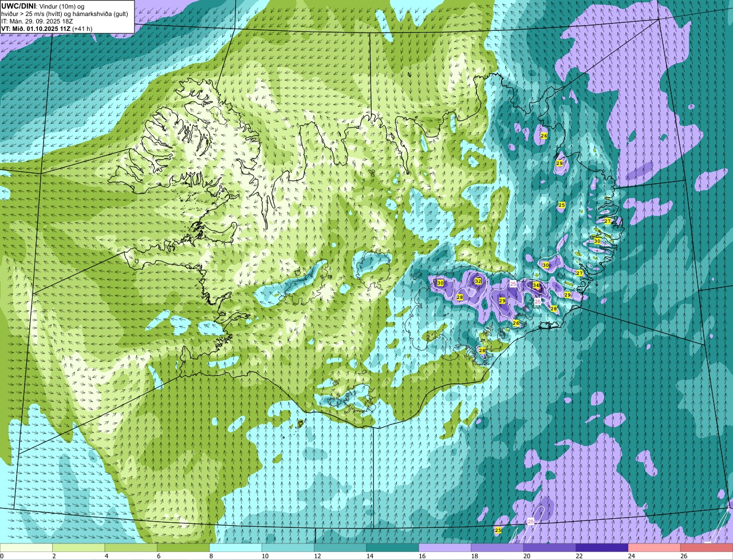Select the 2–4 m/s light green swatch
Screen dimensions: 733x560
point(78,548)
